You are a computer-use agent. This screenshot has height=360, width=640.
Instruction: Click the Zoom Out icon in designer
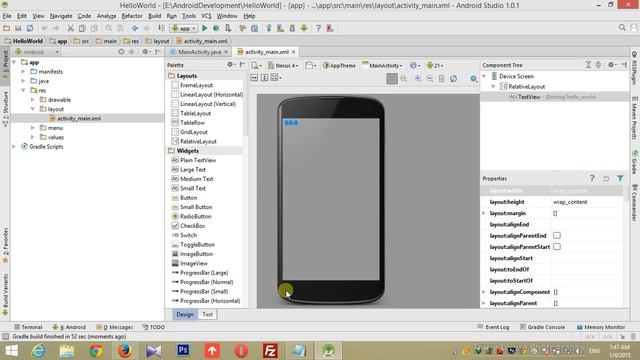429,78
